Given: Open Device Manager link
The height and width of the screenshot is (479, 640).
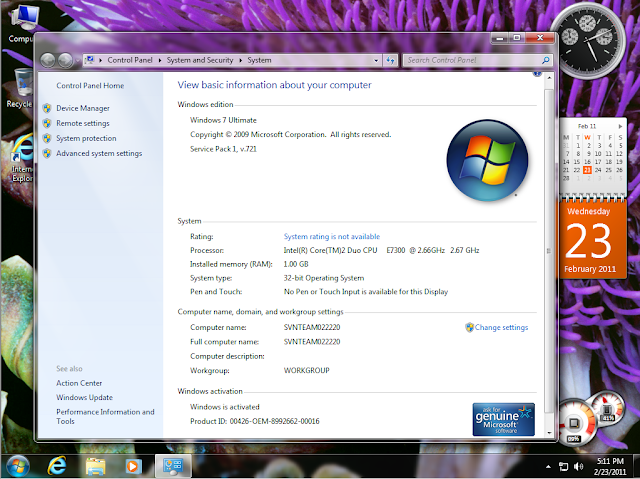Looking at the screenshot, I should (x=83, y=108).
